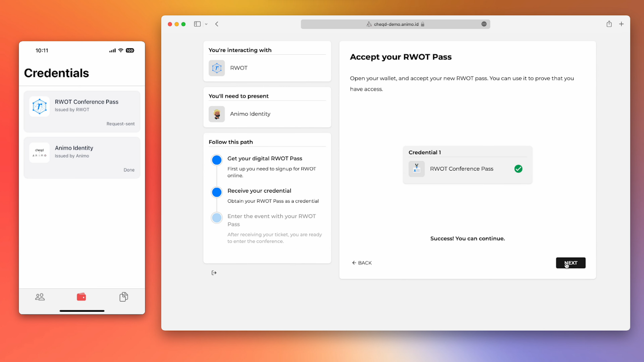Select the 'Receive your credential' step circle
Viewport: 644px width, 362px height.
[217, 192]
